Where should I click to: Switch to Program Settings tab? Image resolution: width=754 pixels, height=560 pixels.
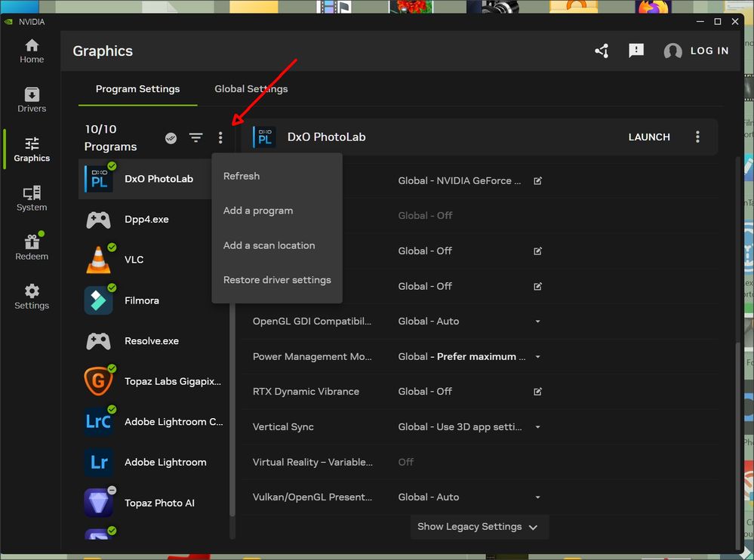(137, 89)
